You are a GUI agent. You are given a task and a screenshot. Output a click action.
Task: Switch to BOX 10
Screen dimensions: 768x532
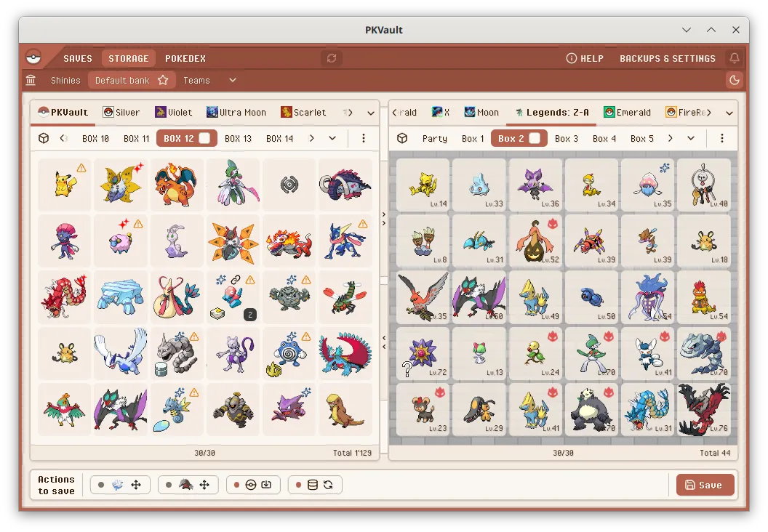point(95,139)
